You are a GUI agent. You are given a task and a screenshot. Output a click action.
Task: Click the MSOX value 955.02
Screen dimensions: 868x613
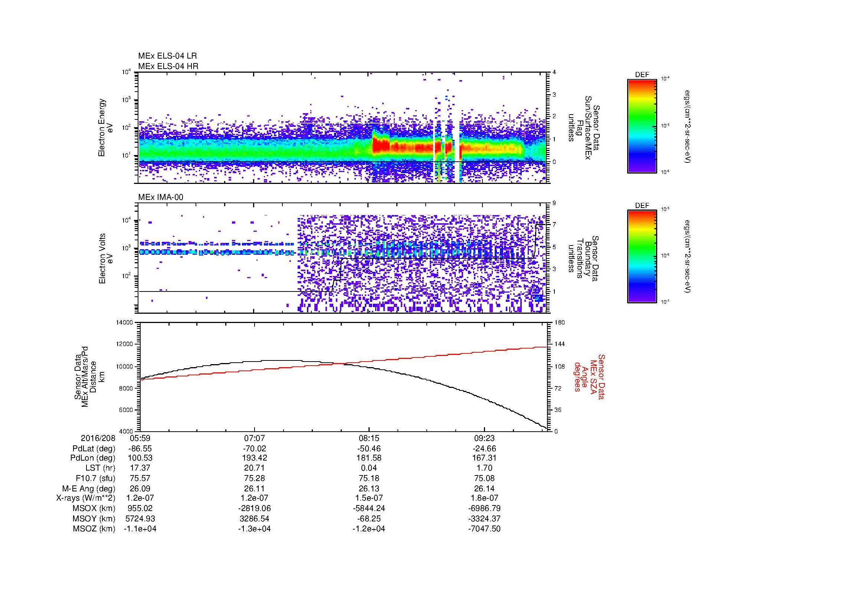140,508
